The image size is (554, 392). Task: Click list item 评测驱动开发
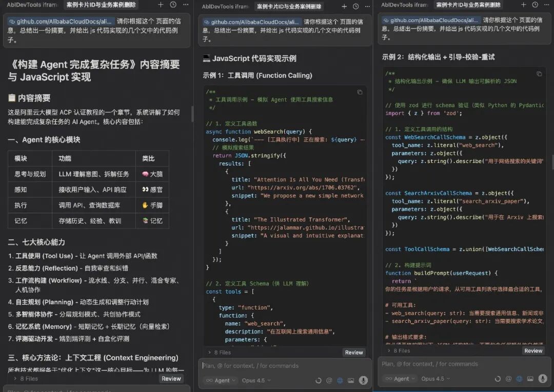69,339
